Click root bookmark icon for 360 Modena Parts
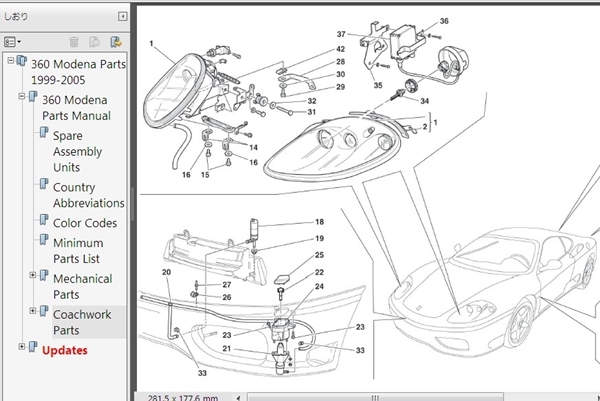The image size is (600, 401). (x=22, y=60)
